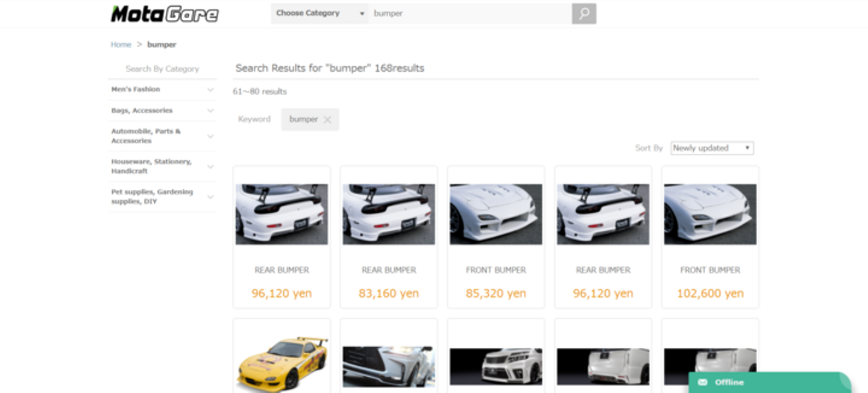Expand Houseware, Stationery, Handicraft chevron

coord(210,166)
